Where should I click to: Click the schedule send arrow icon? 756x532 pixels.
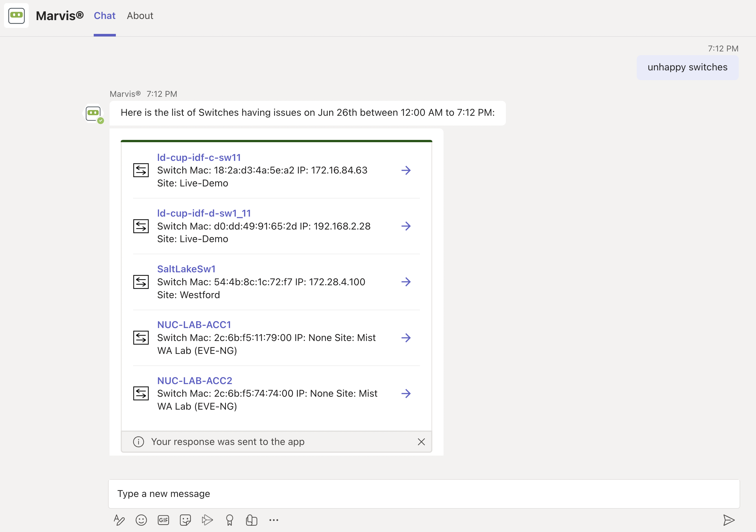click(208, 520)
